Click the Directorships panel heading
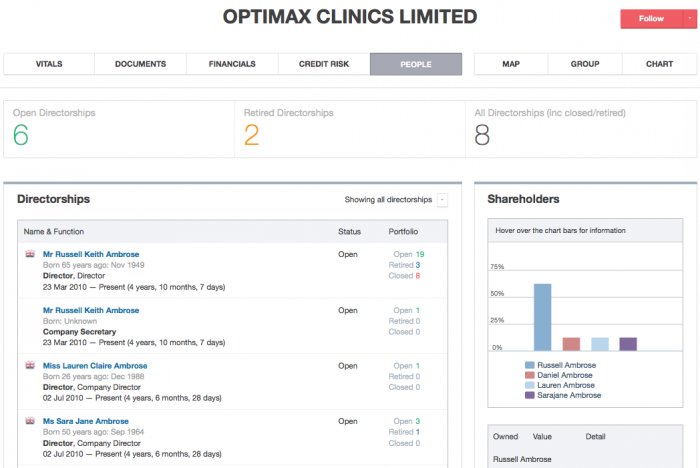700x468 pixels. pos(54,199)
